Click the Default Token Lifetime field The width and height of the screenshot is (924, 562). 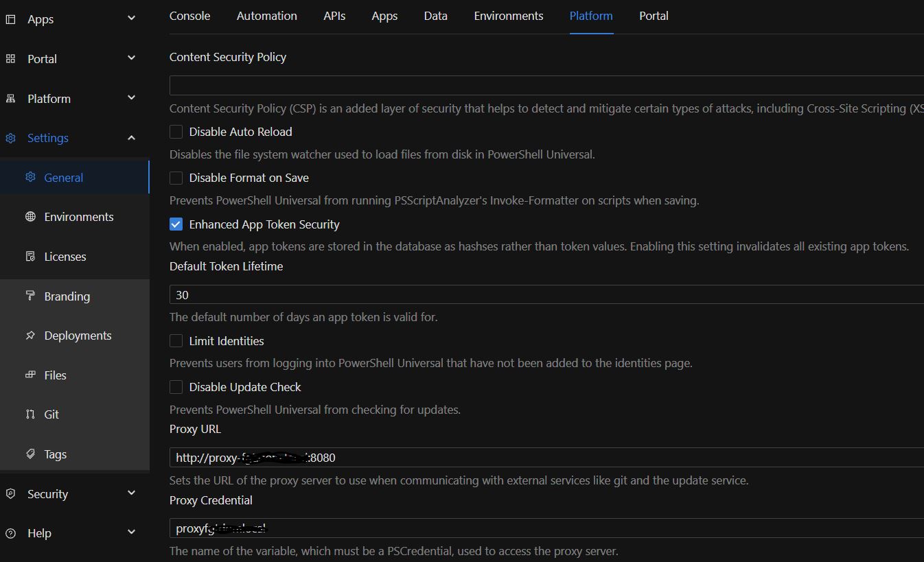pos(546,295)
